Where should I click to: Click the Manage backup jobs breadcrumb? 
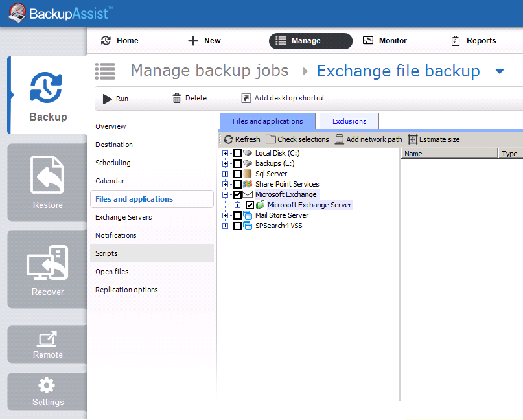[x=209, y=71]
